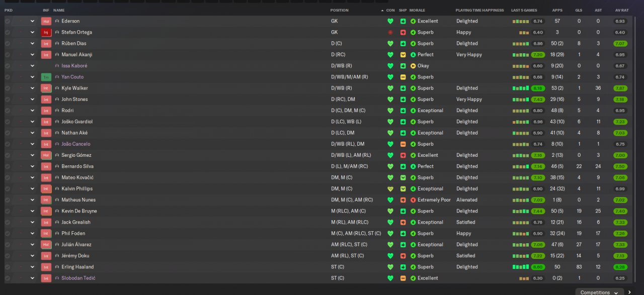This screenshot has height=295, width=644.
Task: Open Matheus Nunes's player profile
Action: click(x=78, y=200)
